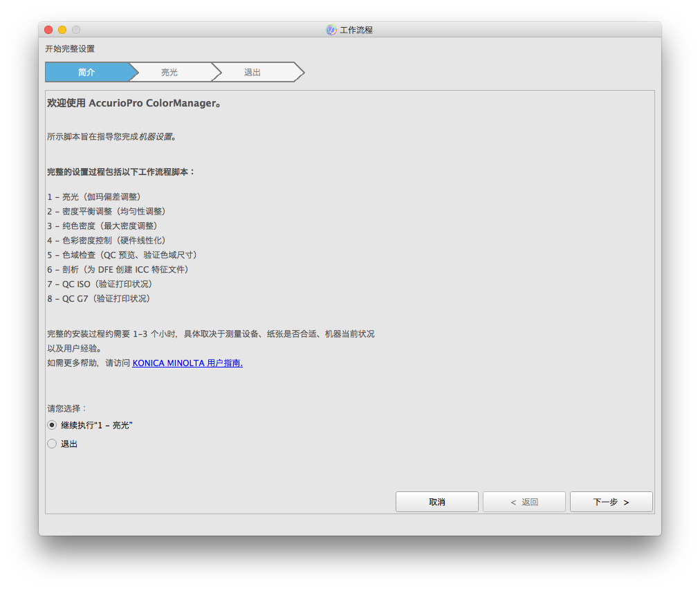Click the 2 – 密度平衡调整 list line
The height and width of the screenshot is (591, 700).
coord(107,211)
